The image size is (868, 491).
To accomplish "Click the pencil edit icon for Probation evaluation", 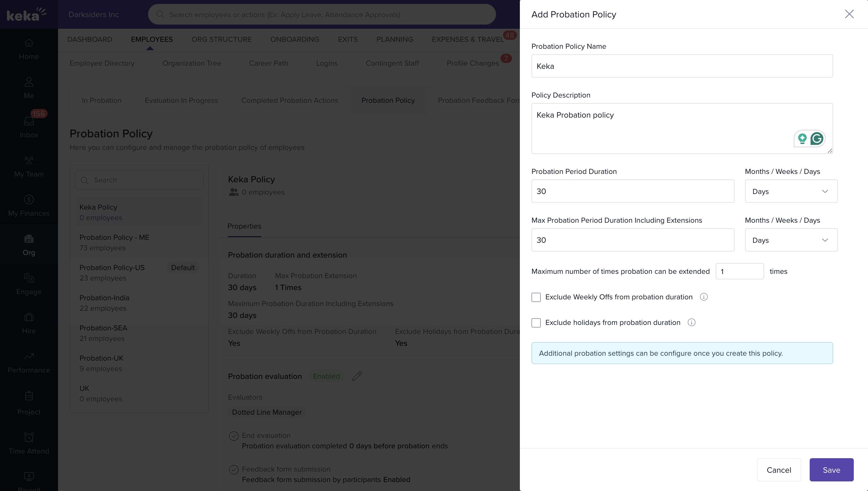I will [x=357, y=376].
